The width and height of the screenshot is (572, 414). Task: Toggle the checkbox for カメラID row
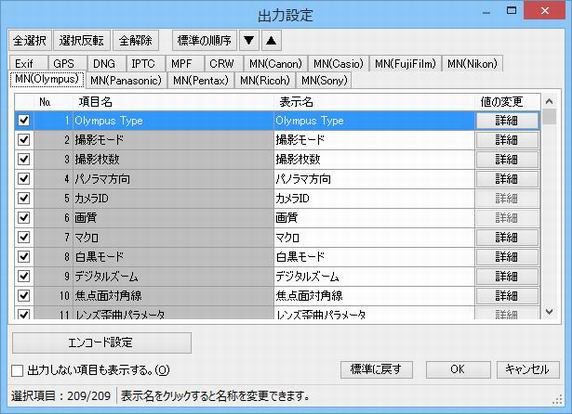(24, 198)
